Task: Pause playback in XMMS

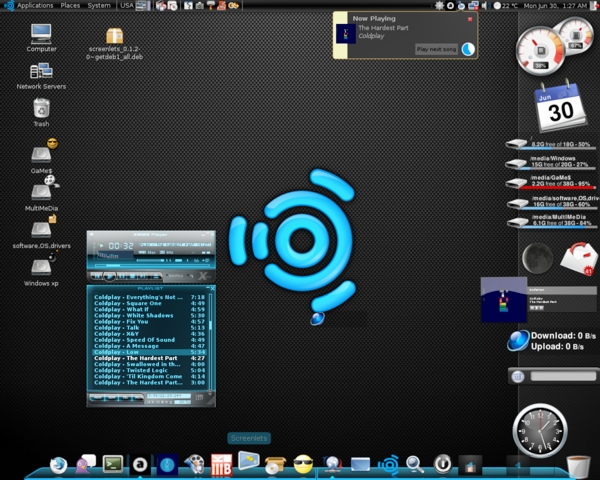Action: pos(122,276)
